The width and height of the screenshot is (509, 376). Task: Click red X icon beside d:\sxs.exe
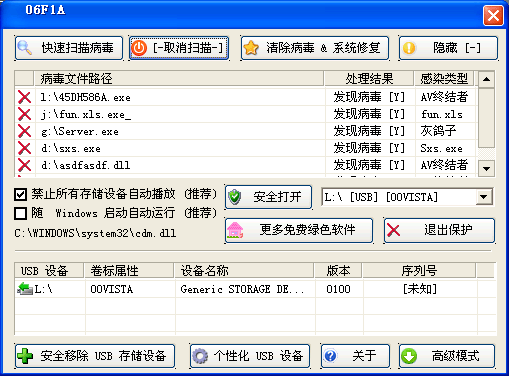pyautogui.click(x=24, y=148)
